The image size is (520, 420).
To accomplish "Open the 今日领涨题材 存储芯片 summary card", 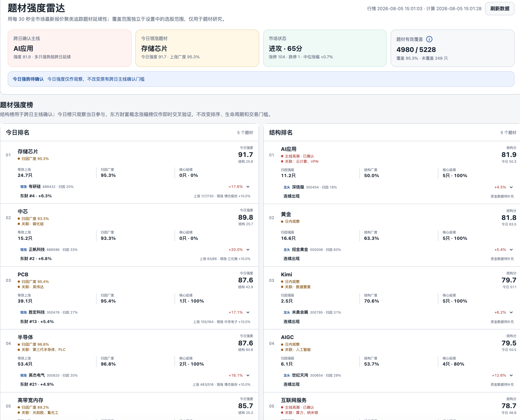I will coord(197,48).
